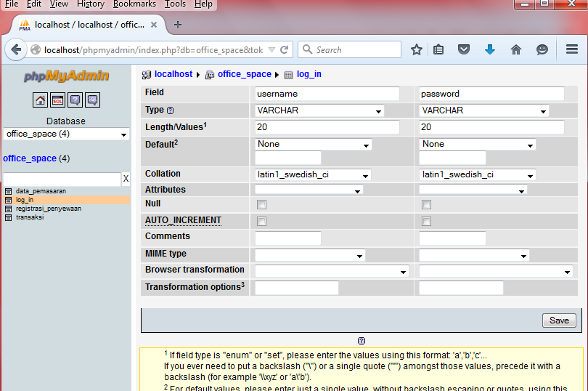Viewport: 588px width, 391px height.
Task: Go back with browser back arrow
Action: tap(16, 49)
